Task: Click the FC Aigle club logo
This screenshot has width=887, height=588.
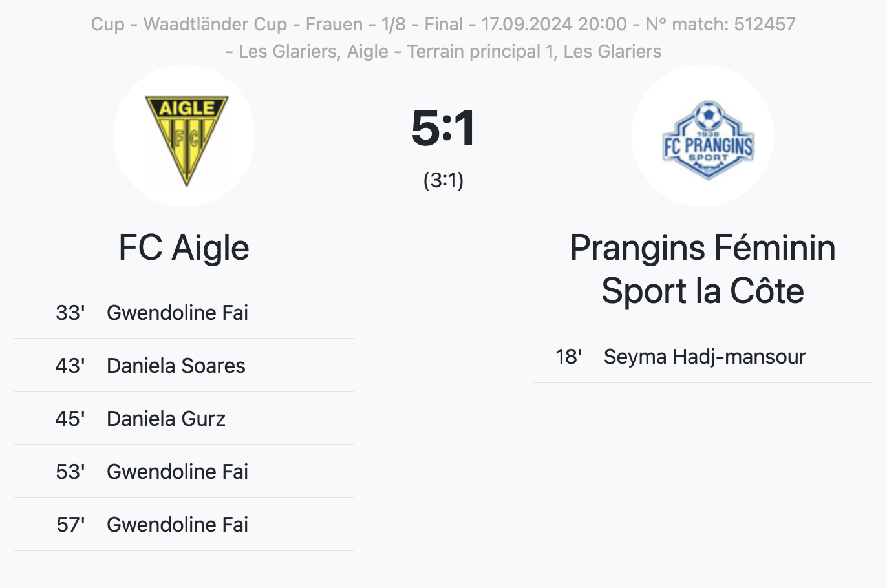Action: click(184, 136)
